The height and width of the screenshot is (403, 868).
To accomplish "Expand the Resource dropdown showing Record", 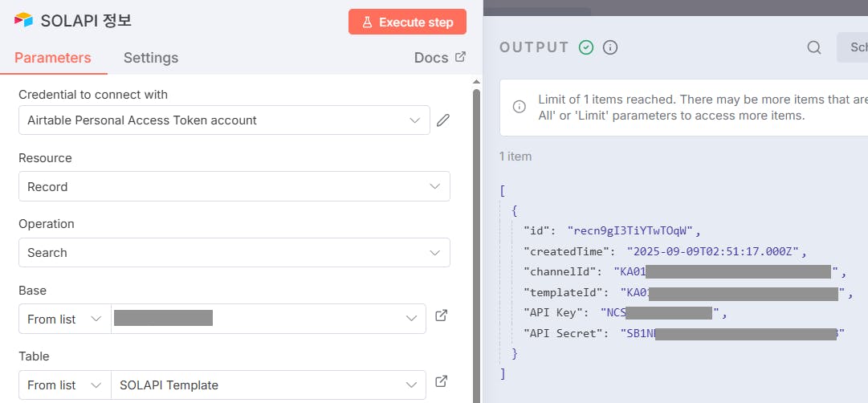I will point(234,186).
